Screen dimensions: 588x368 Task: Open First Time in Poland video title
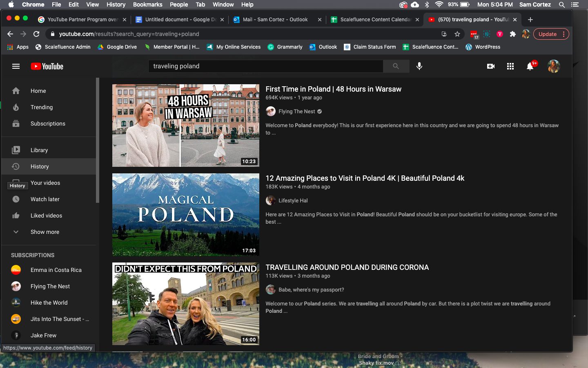click(x=334, y=89)
